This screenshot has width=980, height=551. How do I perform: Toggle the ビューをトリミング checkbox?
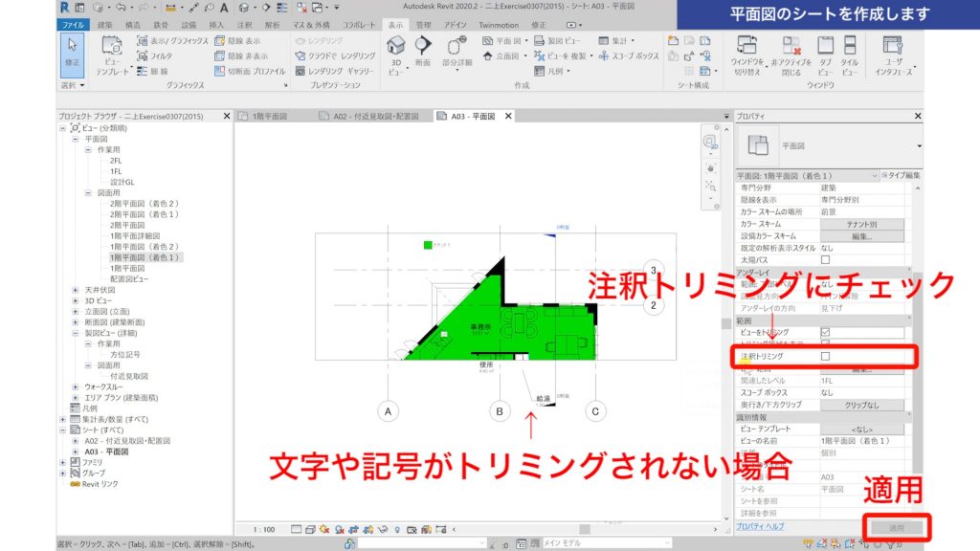[x=826, y=330]
